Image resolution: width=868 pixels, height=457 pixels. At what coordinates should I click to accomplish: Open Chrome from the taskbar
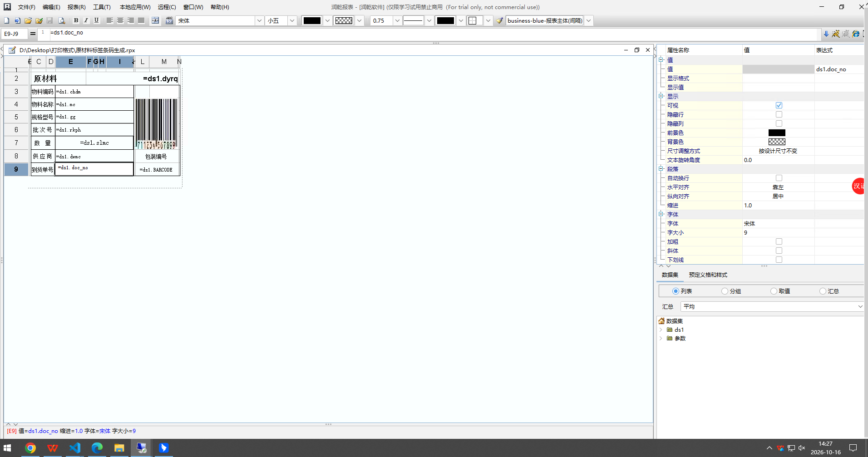click(x=30, y=448)
